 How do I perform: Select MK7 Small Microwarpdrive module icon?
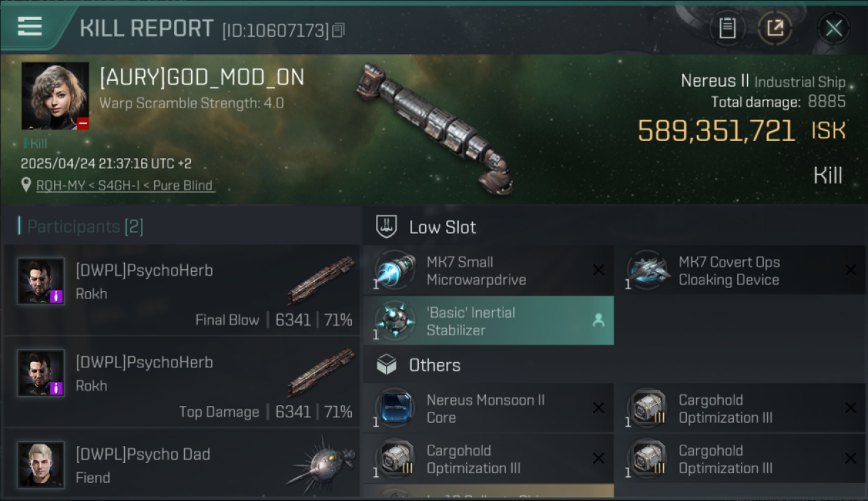tap(395, 271)
